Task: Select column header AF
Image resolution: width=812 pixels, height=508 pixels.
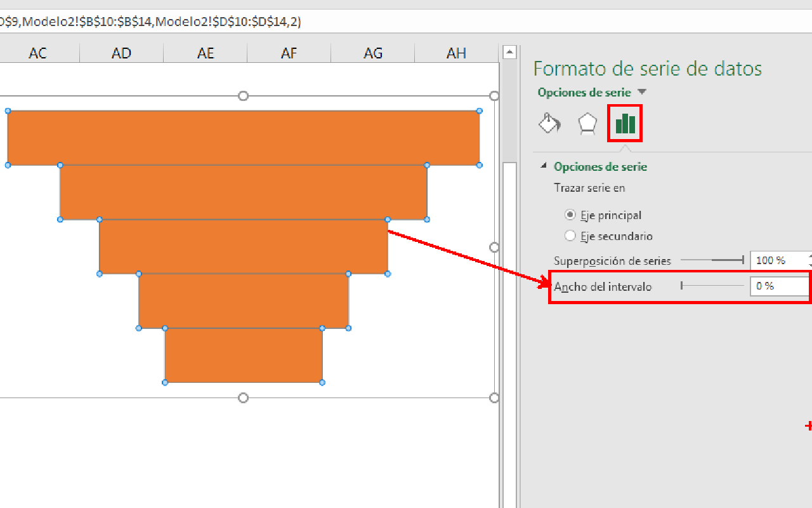Action: 289,53
